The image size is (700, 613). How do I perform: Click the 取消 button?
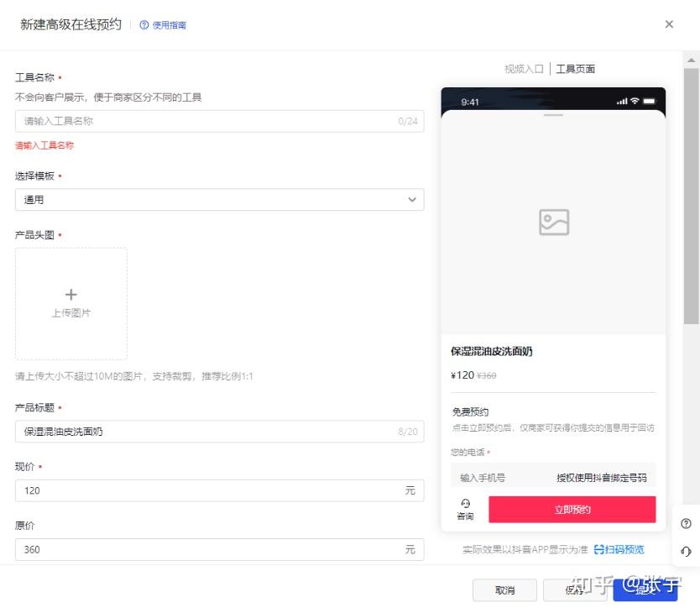click(x=505, y=590)
